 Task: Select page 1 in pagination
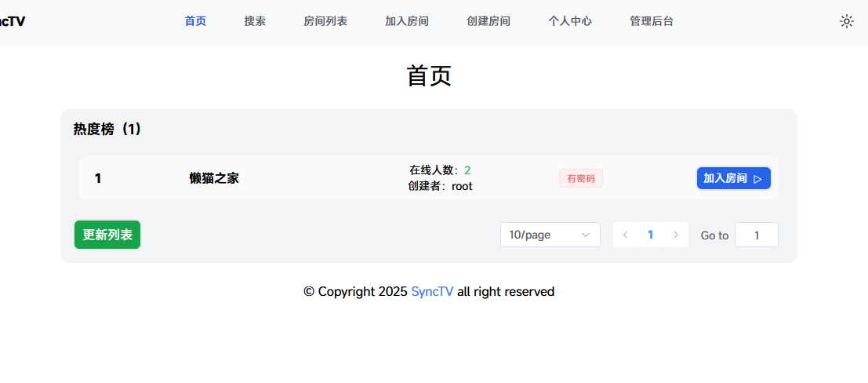pos(651,235)
